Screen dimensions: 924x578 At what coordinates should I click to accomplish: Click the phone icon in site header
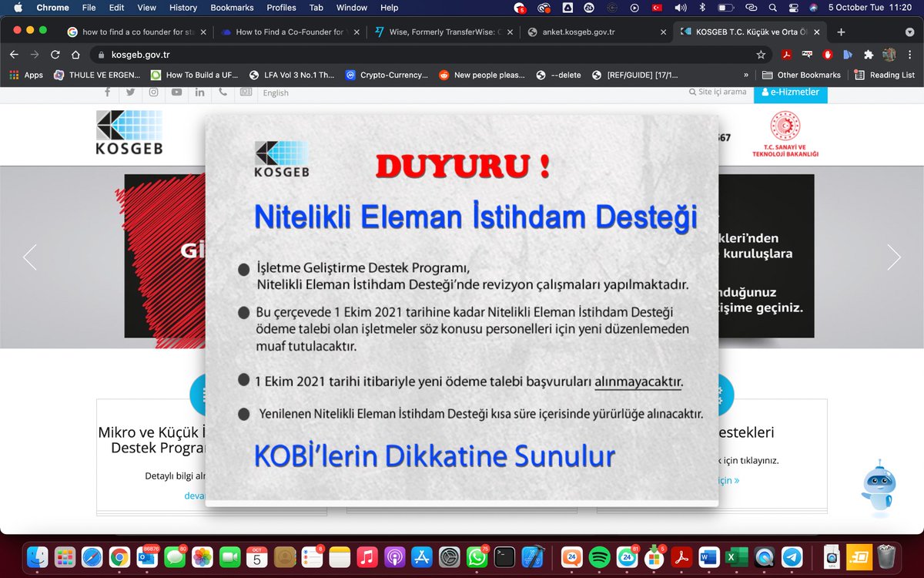pos(223,92)
